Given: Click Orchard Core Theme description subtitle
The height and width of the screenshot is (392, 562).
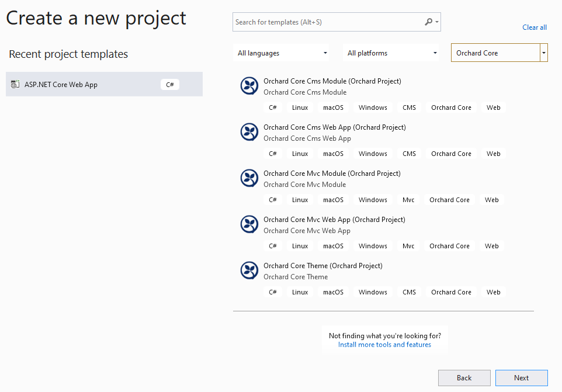Looking at the screenshot, I should 296,277.
